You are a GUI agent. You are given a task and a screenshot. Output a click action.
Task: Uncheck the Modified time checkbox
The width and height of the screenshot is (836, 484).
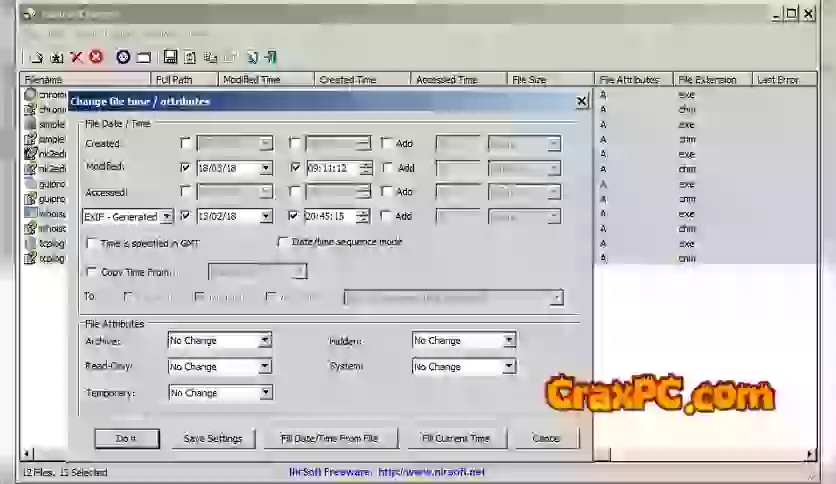tap(295, 167)
